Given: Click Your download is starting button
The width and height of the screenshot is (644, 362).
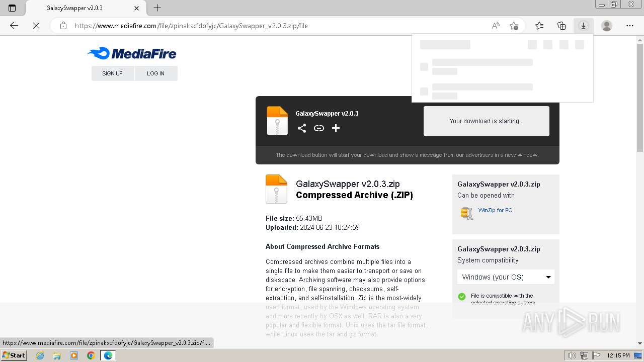Looking at the screenshot, I should click(487, 121).
